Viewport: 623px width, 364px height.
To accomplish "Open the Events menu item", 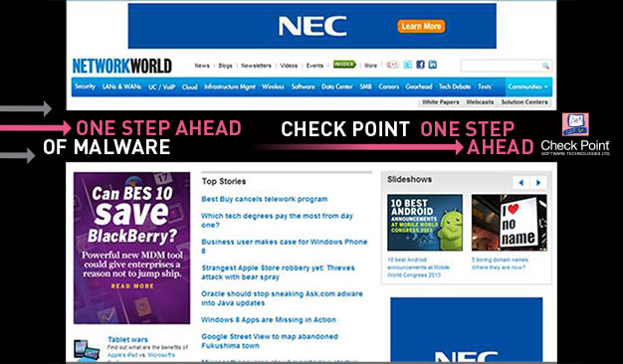I will point(314,66).
